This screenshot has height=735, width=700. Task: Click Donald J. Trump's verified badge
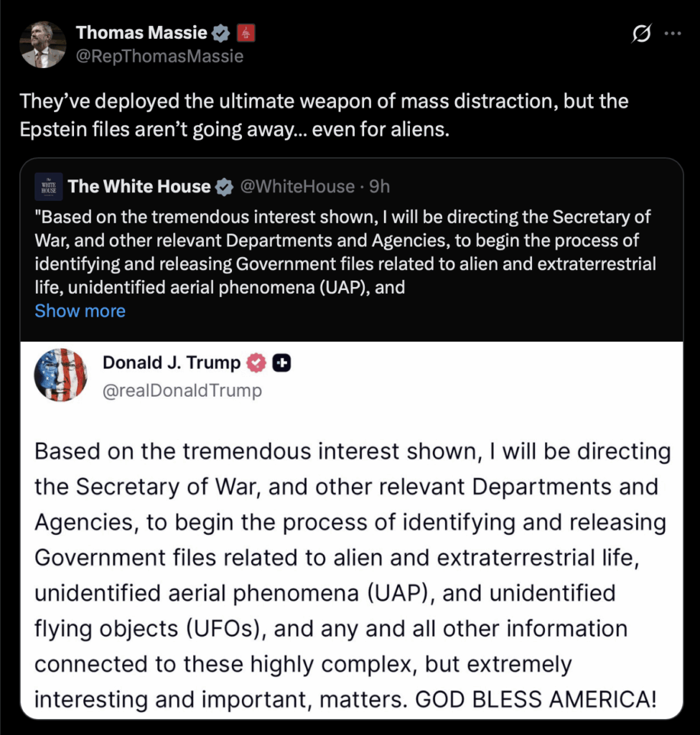256,362
